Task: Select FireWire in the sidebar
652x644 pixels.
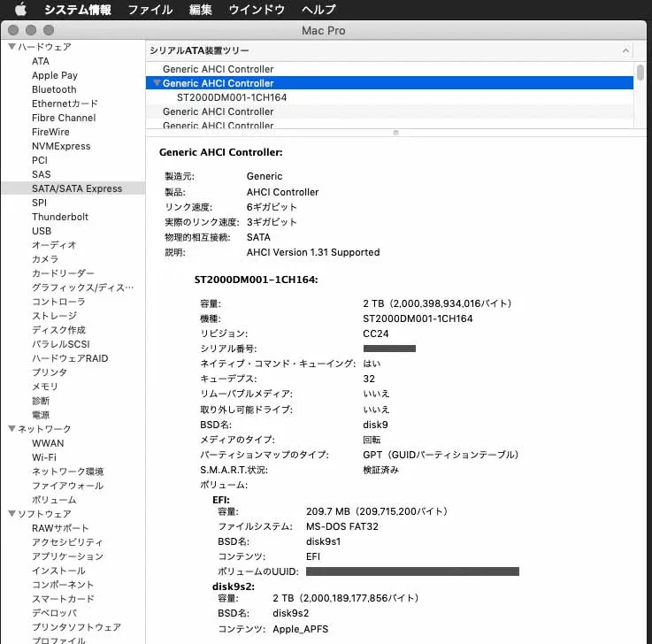Action: pyautogui.click(x=50, y=132)
